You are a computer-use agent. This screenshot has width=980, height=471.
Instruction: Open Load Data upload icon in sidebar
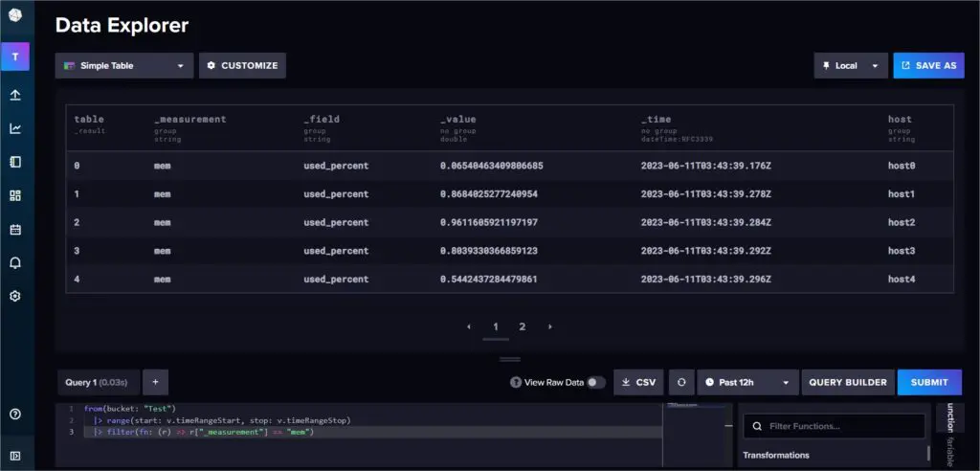[x=15, y=95]
